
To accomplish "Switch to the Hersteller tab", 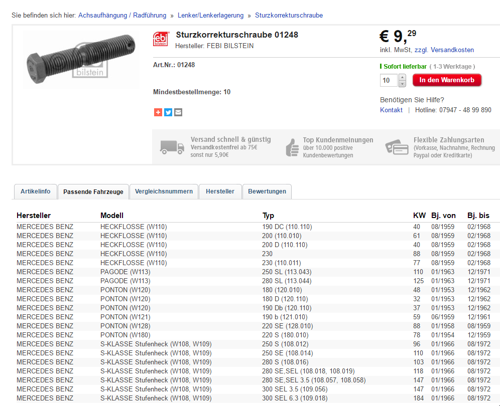I will pos(220,191).
